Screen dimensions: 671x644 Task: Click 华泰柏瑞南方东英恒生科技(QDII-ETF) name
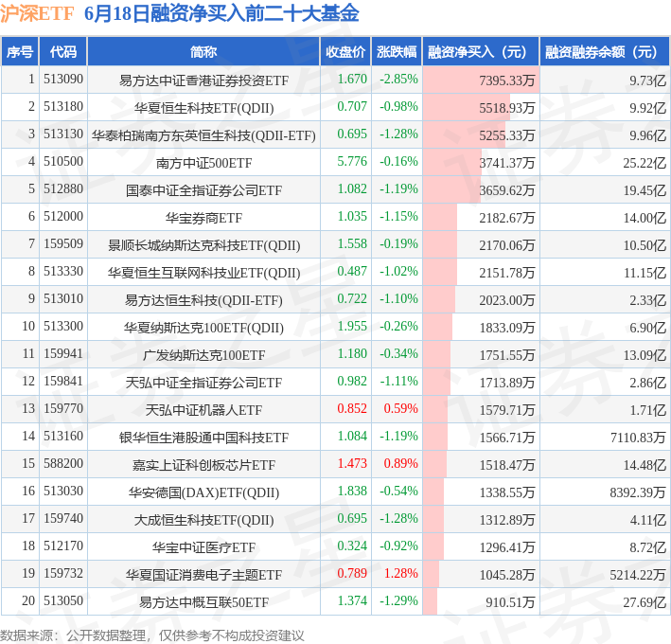pyautogui.click(x=203, y=135)
